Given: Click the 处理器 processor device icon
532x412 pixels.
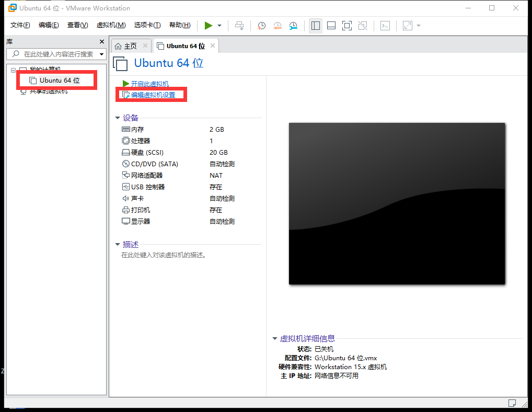Looking at the screenshot, I should coord(125,141).
